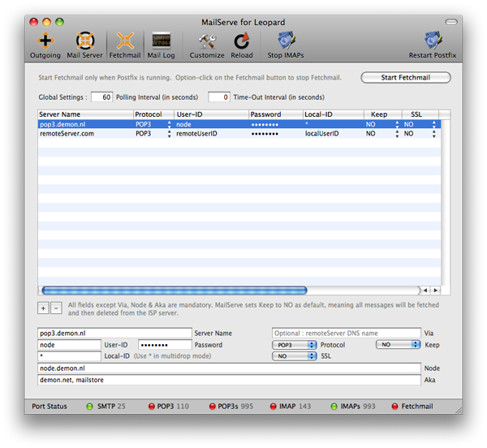Viewport: 487px width, 448px height.
Task: Open the Mail Log toolbar icon
Action: point(161,45)
